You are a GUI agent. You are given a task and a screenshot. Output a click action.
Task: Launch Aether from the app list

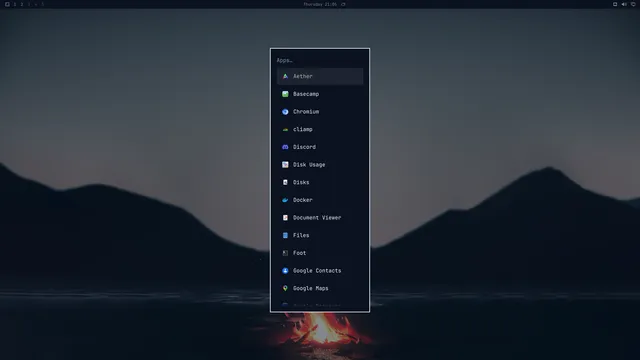[320, 76]
